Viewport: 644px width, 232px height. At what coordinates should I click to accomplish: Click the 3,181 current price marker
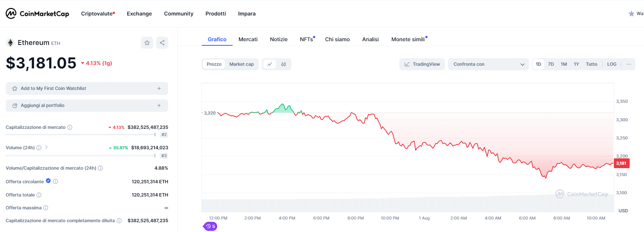tap(621, 163)
